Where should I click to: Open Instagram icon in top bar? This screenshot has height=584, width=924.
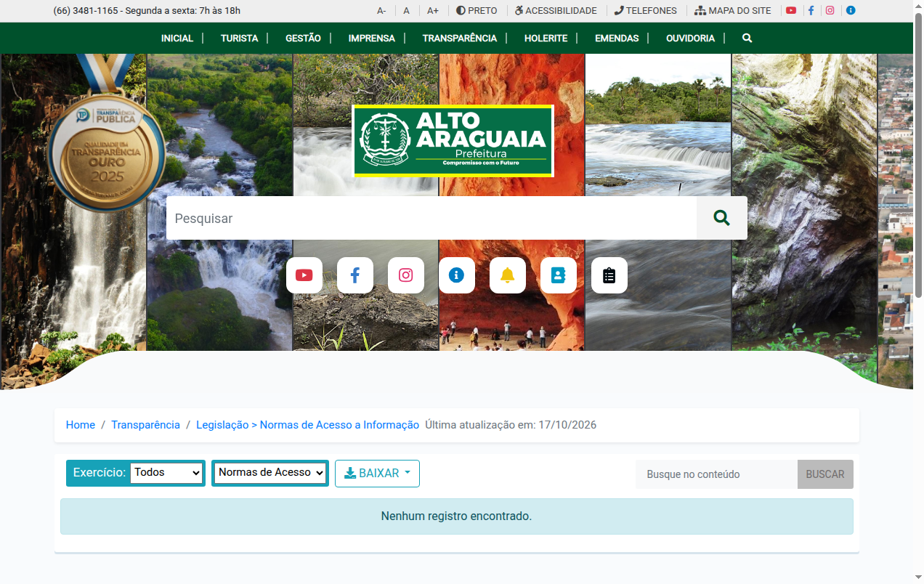[830, 11]
